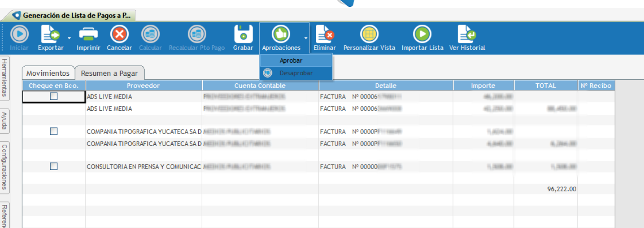This screenshot has width=644, height=228.
Task: Click the Importe column header
Action: pyautogui.click(x=483, y=86)
